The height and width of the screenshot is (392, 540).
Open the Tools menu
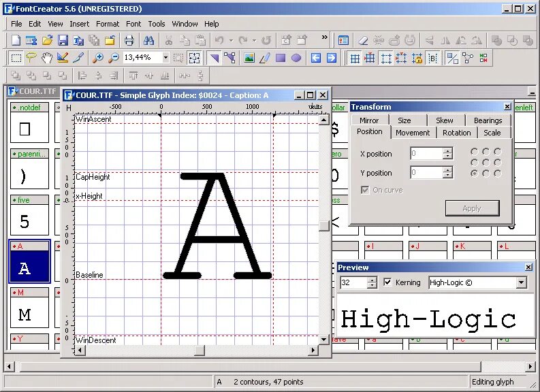pyautogui.click(x=157, y=24)
